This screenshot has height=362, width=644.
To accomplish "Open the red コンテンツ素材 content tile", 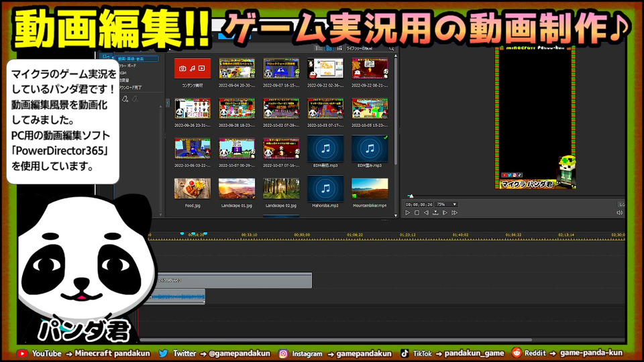I will (x=193, y=68).
